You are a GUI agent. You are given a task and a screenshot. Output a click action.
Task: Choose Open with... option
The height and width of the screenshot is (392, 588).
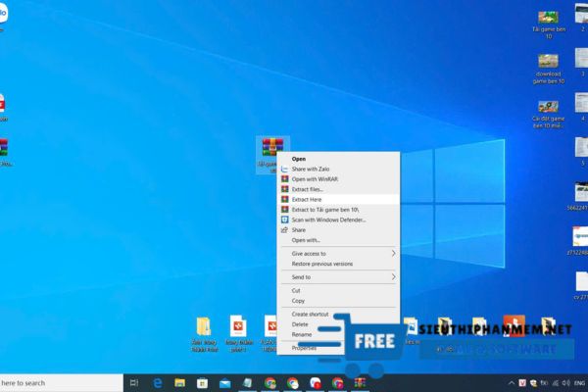[x=306, y=240]
